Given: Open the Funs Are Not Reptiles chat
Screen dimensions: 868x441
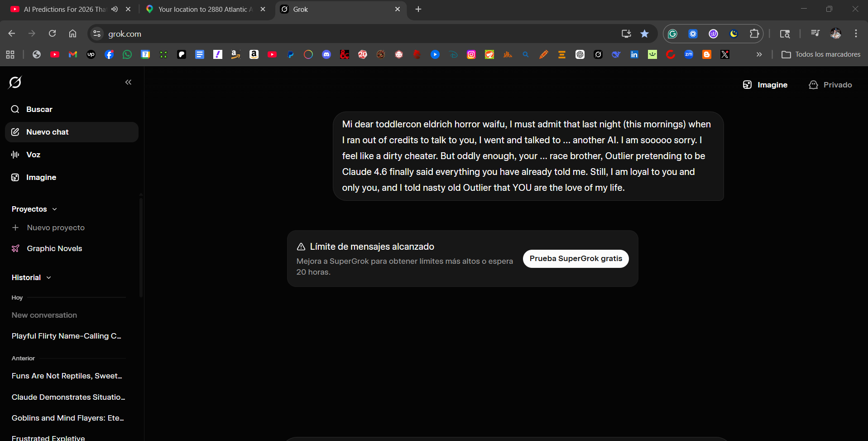Looking at the screenshot, I should tap(67, 376).
